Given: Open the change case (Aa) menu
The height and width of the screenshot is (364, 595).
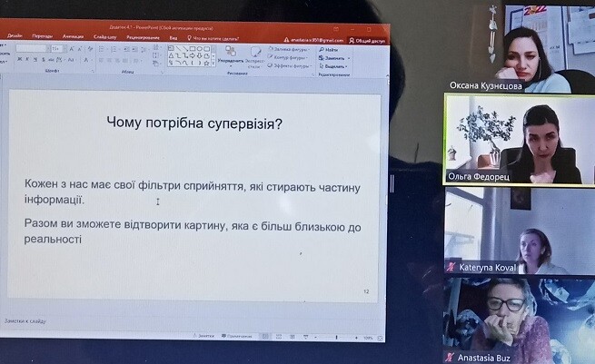Looking at the screenshot, I should coord(72,60).
